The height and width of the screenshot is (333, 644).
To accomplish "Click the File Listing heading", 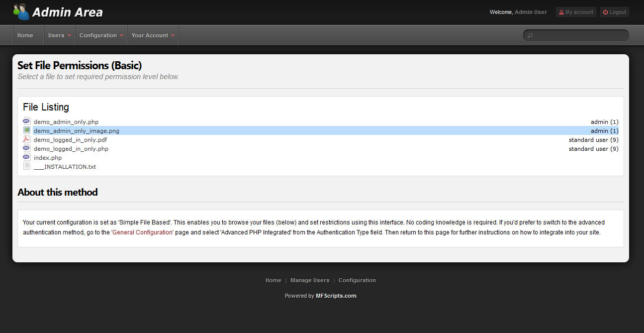I will tap(46, 107).
